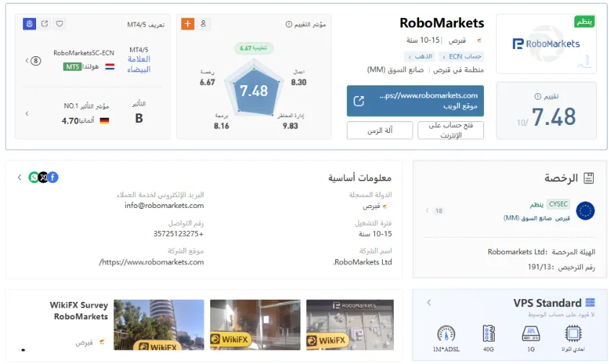Click فتح حساب على الإنترنت button
The image size is (609, 364).
tap(451, 131)
